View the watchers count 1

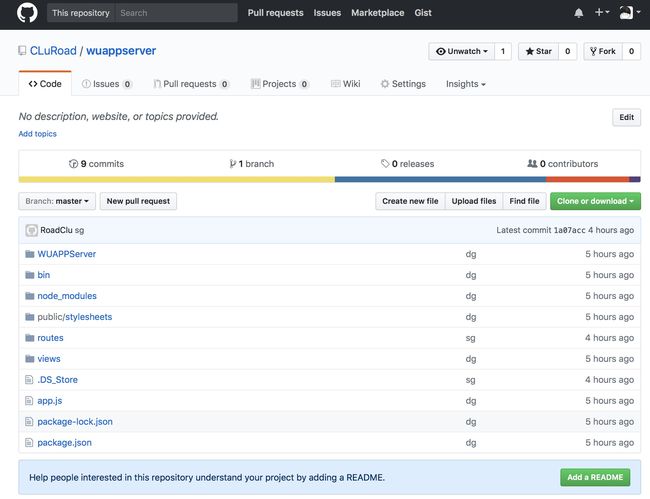(503, 51)
